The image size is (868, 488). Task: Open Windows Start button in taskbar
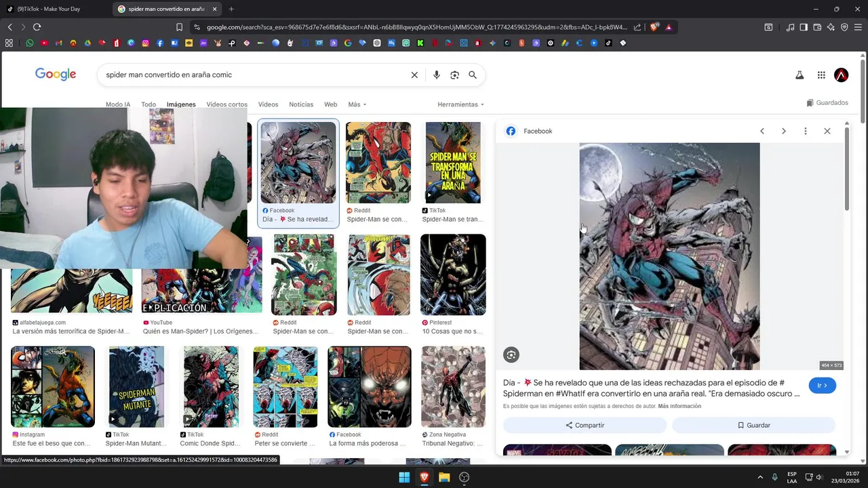click(404, 477)
